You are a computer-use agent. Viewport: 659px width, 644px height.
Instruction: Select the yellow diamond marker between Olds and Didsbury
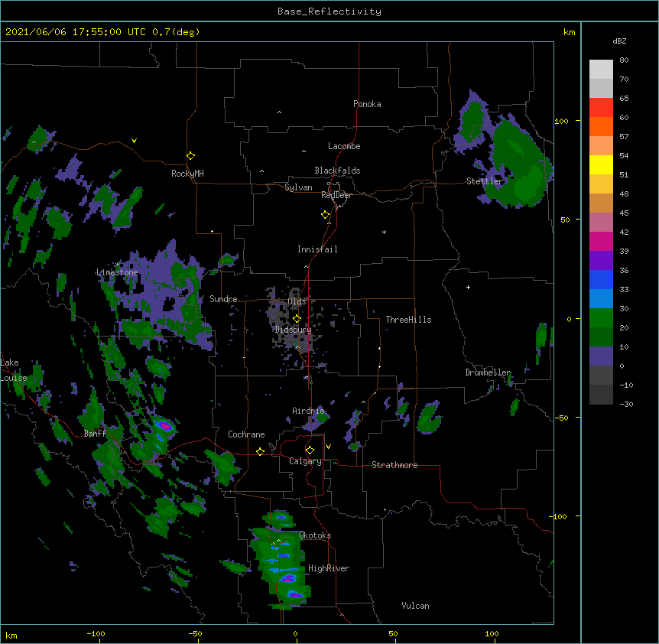point(297,319)
